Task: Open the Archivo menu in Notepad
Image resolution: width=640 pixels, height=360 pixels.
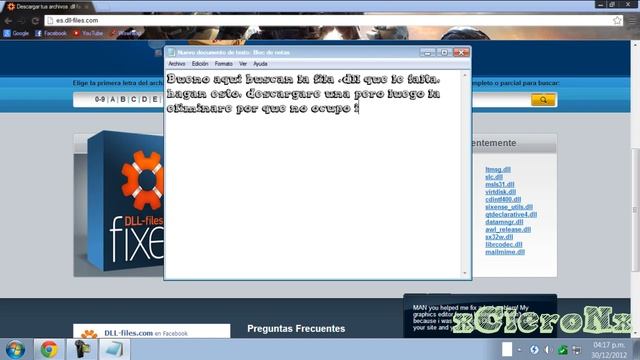Action: tap(177, 64)
